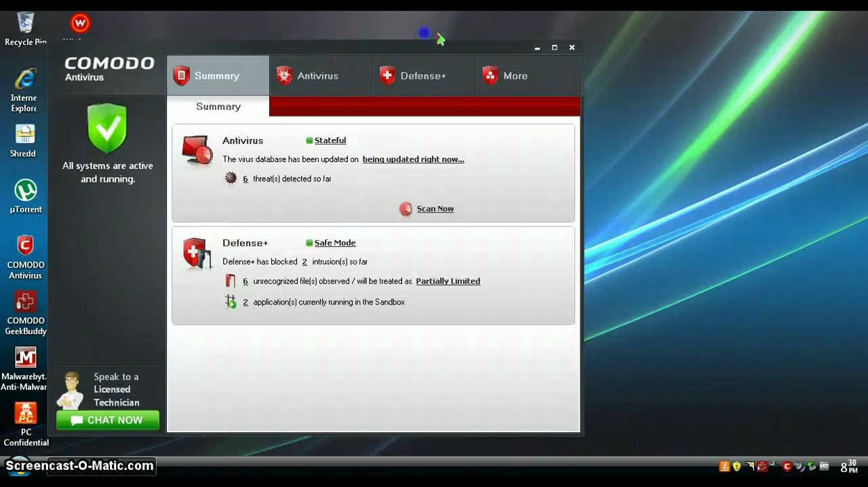Open the More tab
This screenshot has height=487, width=868.
point(528,75)
